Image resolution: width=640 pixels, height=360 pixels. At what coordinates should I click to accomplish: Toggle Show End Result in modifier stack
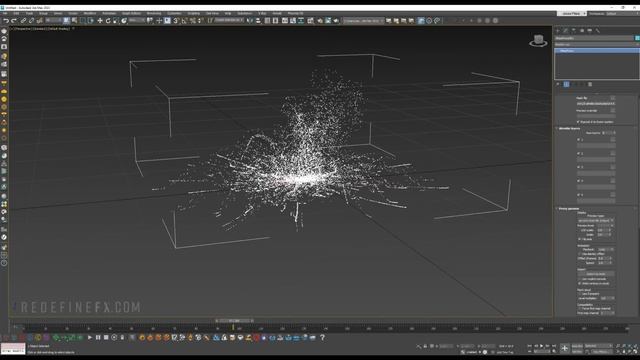(x=567, y=84)
